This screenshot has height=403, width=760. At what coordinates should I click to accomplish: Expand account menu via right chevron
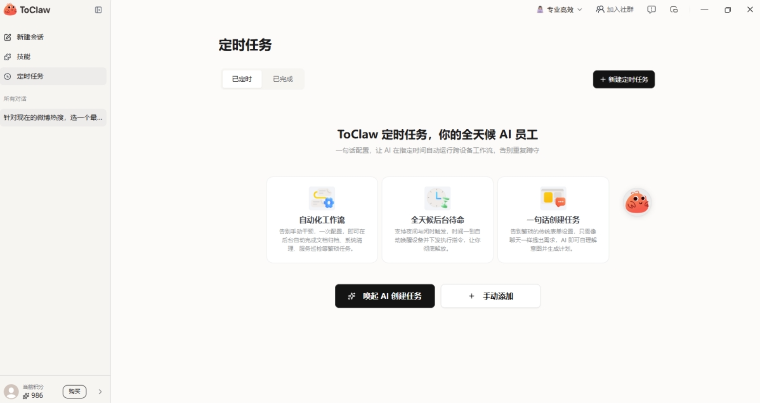(100, 391)
